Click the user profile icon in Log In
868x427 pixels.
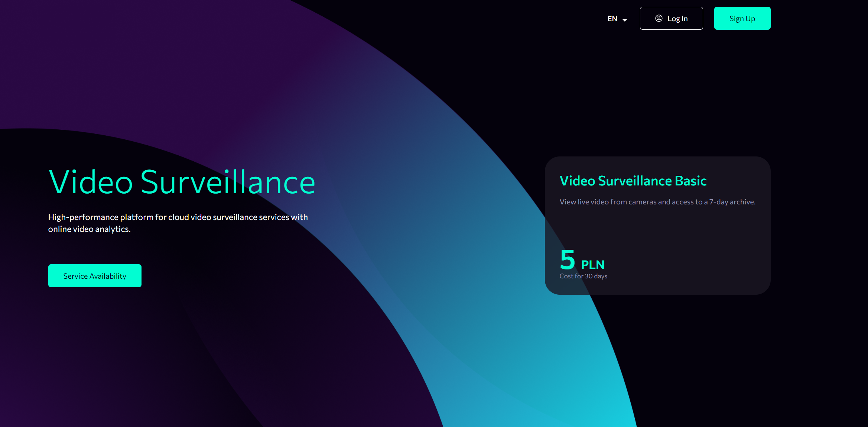659,18
